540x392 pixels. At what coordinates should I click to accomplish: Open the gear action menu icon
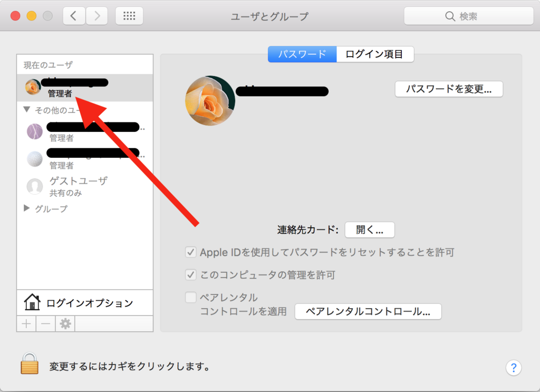[64, 323]
